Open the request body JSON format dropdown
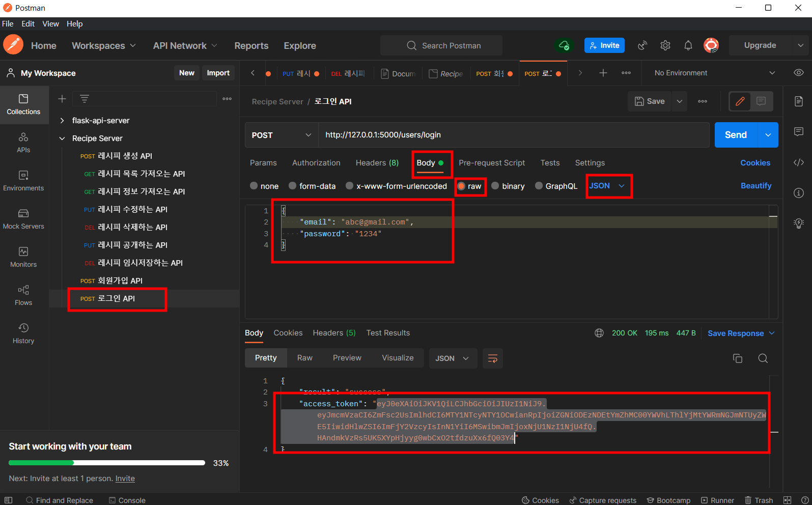This screenshot has width=812, height=505. tap(607, 186)
